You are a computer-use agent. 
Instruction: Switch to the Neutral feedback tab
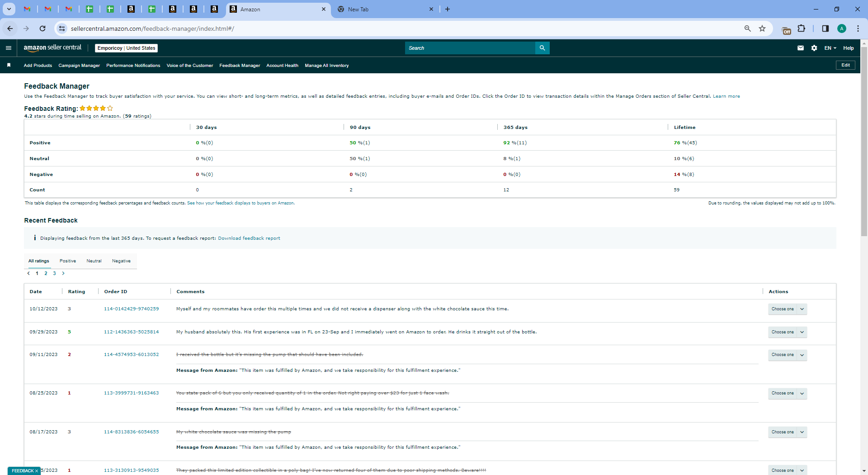pos(94,261)
